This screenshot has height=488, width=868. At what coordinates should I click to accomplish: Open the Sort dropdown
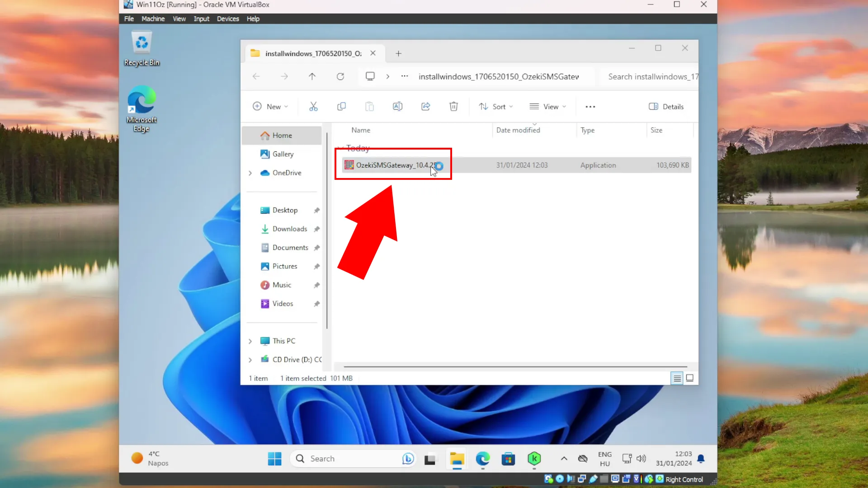point(496,107)
